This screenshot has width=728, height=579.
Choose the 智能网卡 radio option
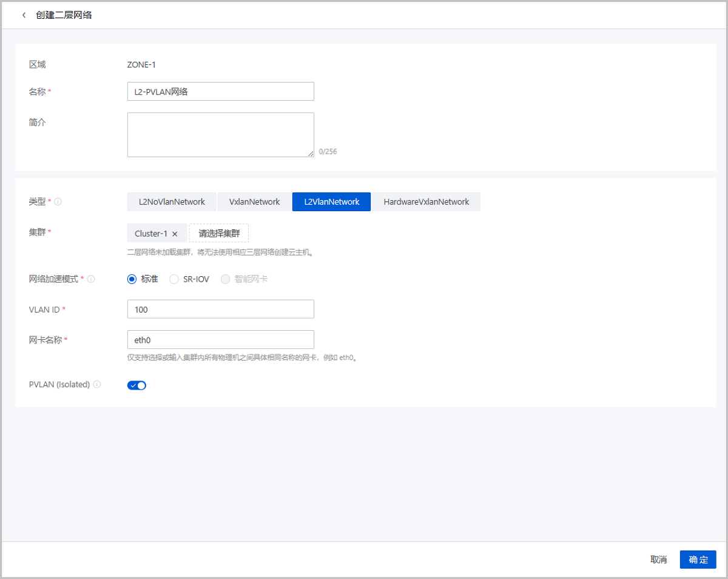pyautogui.click(x=226, y=279)
